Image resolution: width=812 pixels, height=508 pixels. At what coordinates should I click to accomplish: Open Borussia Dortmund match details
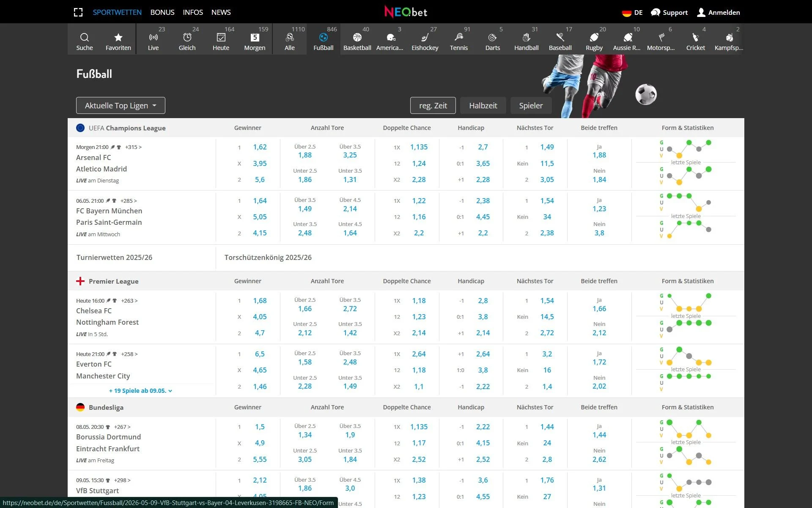(108, 437)
